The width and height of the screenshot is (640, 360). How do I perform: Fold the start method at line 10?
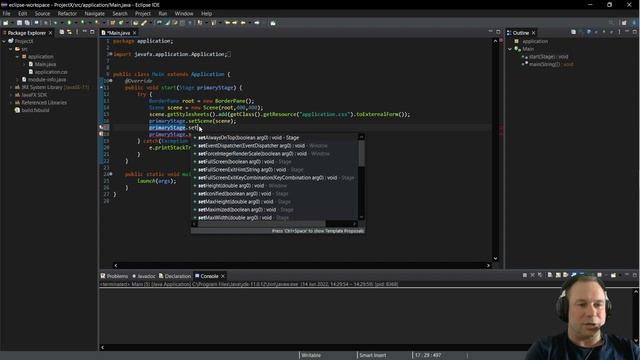click(110, 81)
